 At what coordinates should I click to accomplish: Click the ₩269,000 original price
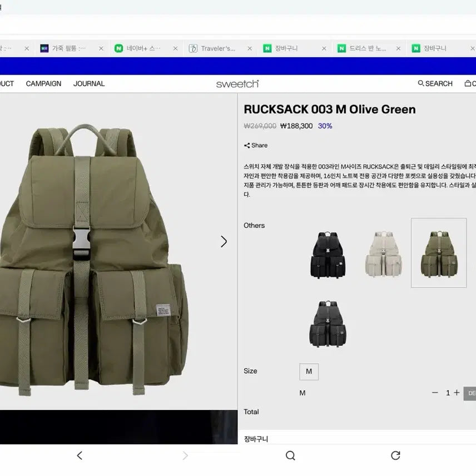click(260, 126)
